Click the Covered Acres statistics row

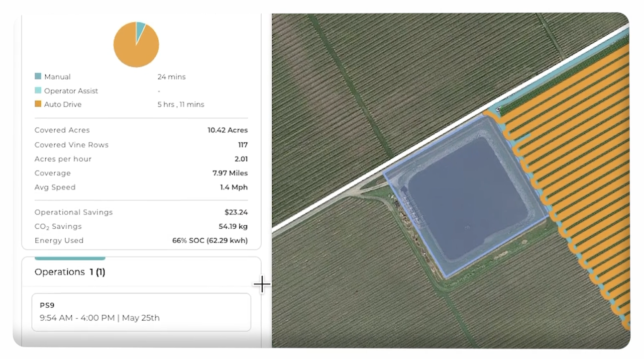(x=141, y=130)
